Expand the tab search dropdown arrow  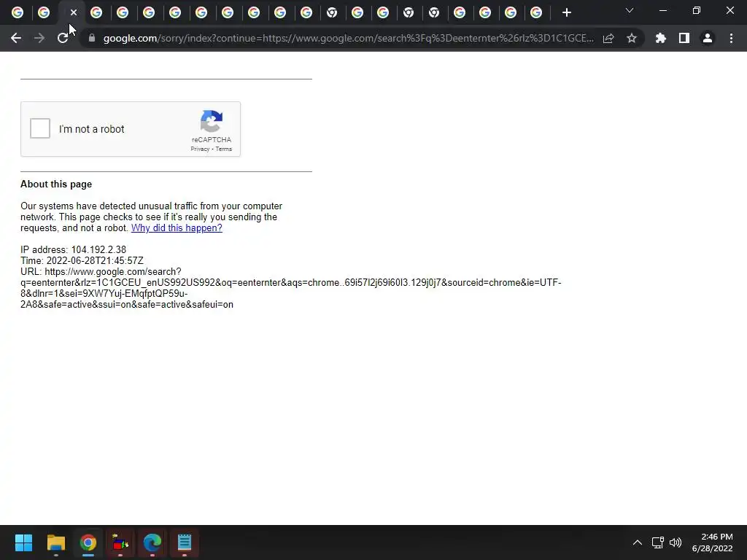point(630,10)
